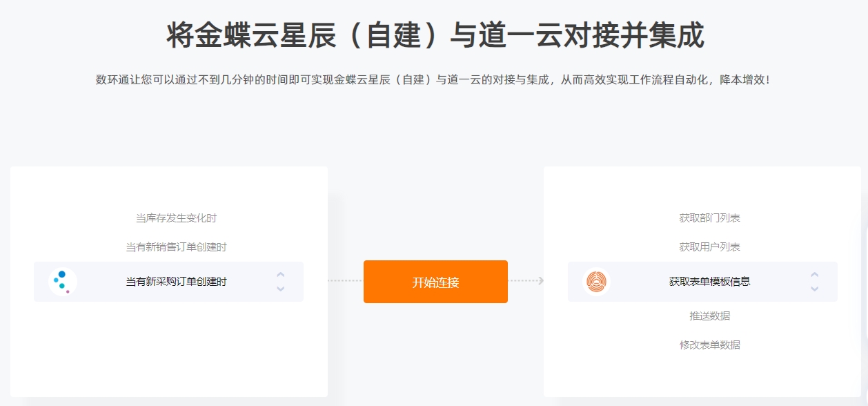
Task: Select the 获取用户列表 action option
Action: pyautogui.click(x=709, y=247)
